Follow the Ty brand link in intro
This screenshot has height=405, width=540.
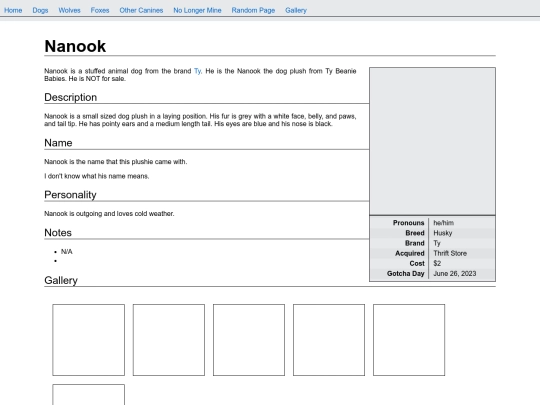(x=197, y=71)
